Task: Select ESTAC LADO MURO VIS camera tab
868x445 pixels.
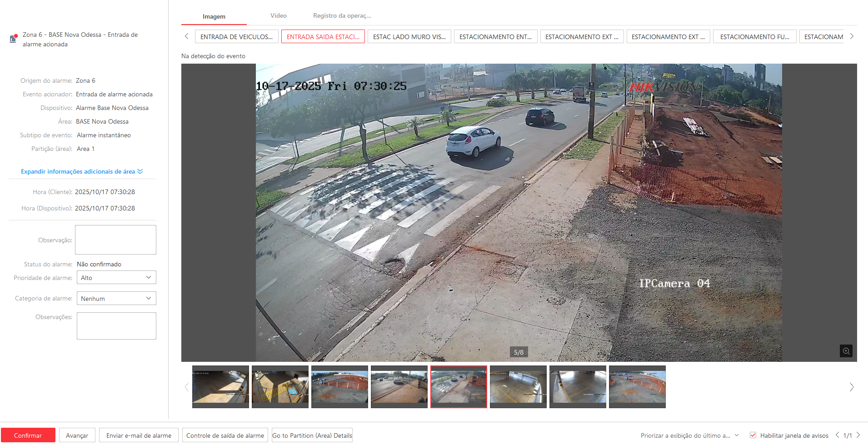Action: [409, 37]
